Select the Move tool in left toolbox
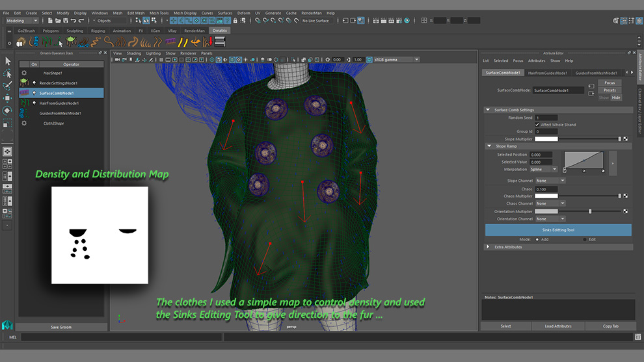The width and height of the screenshot is (644, 362). [x=8, y=98]
